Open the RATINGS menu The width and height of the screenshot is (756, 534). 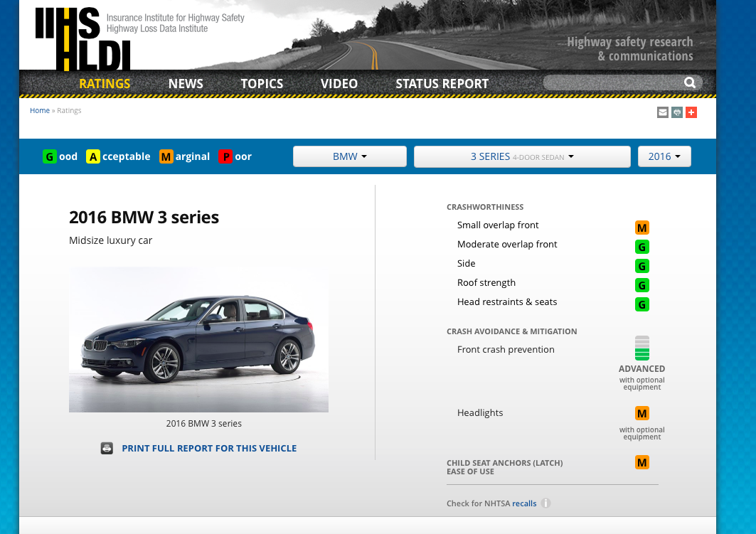[105, 84]
